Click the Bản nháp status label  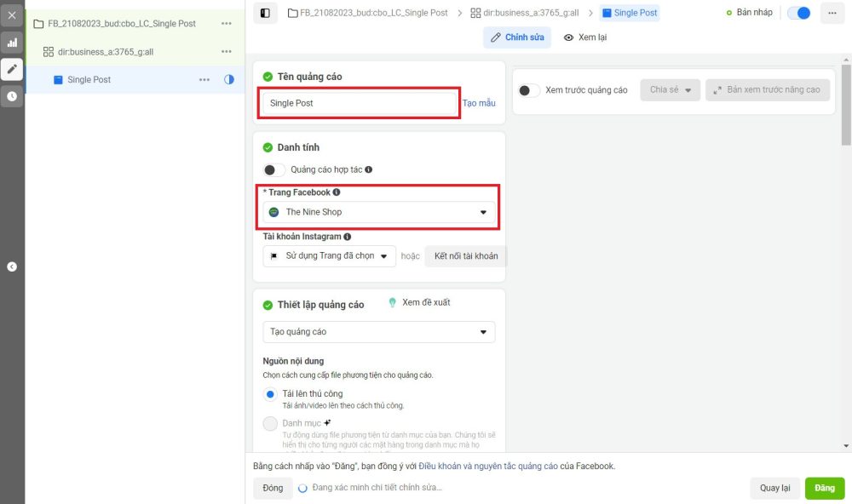(754, 13)
